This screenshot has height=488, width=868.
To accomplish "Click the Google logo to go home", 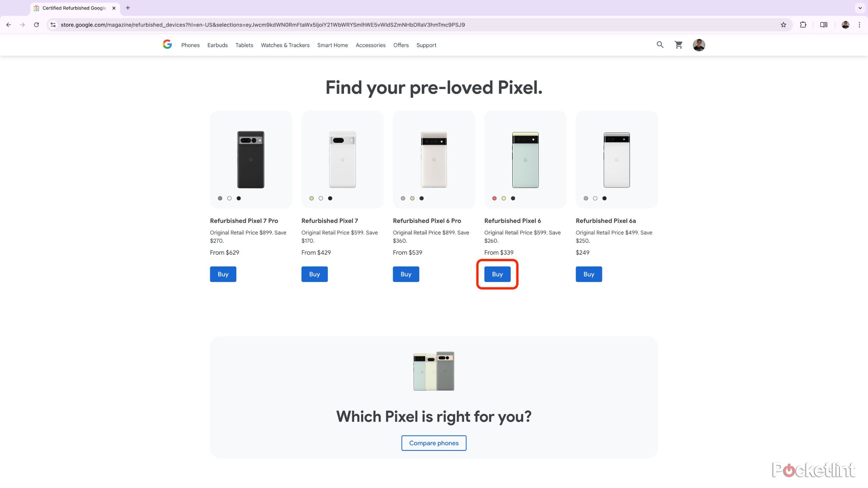I will (x=167, y=44).
